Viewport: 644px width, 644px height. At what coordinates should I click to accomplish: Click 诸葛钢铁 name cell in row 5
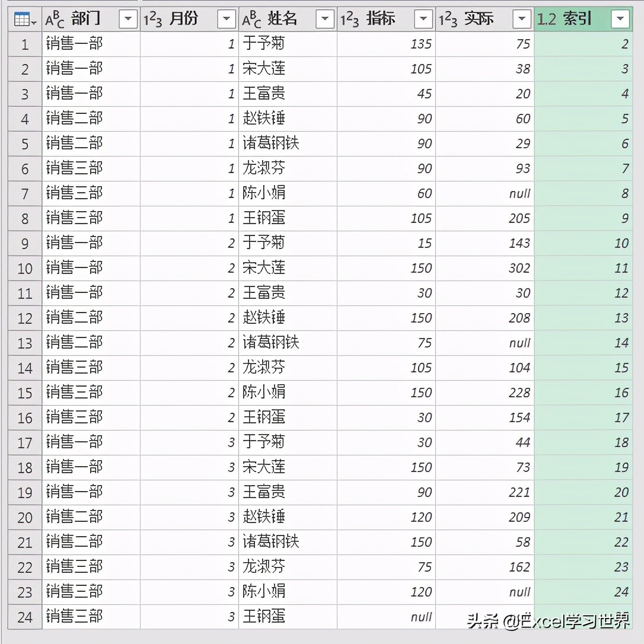pyautogui.click(x=288, y=144)
